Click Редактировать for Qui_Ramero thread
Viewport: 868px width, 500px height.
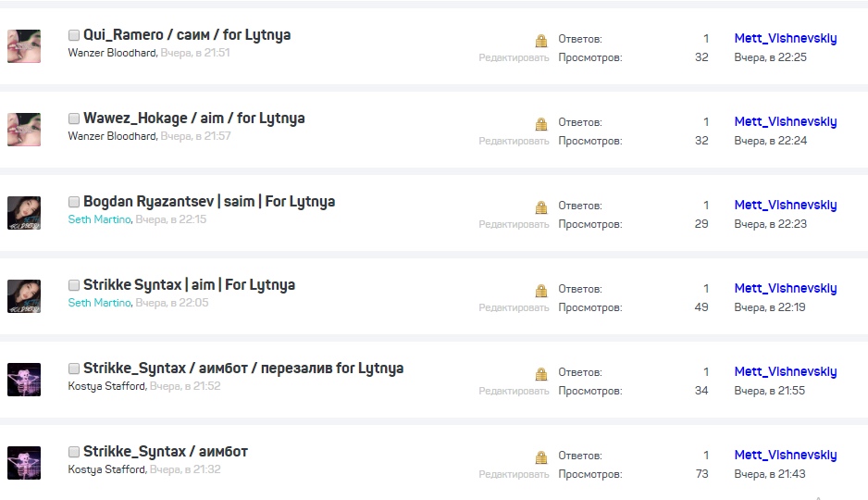[x=514, y=57]
